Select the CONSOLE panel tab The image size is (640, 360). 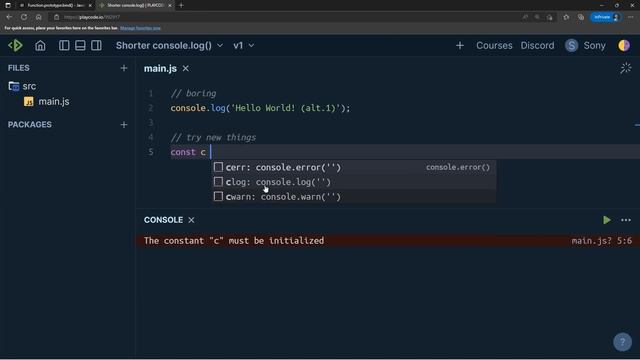pyautogui.click(x=163, y=220)
